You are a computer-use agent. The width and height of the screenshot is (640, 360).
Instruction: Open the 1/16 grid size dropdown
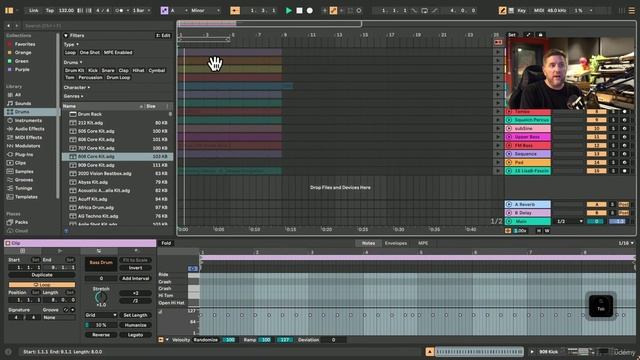pyautogui.click(x=626, y=243)
